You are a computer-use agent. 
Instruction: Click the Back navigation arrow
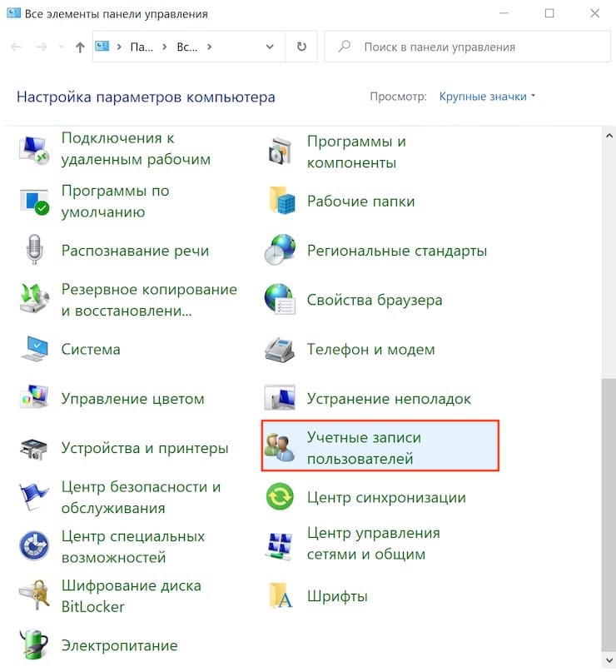[x=17, y=47]
